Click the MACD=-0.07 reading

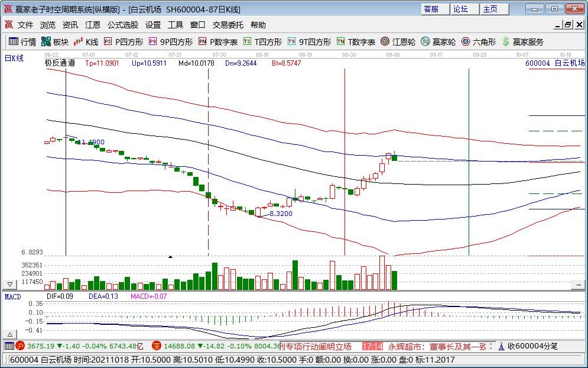(x=148, y=296)
